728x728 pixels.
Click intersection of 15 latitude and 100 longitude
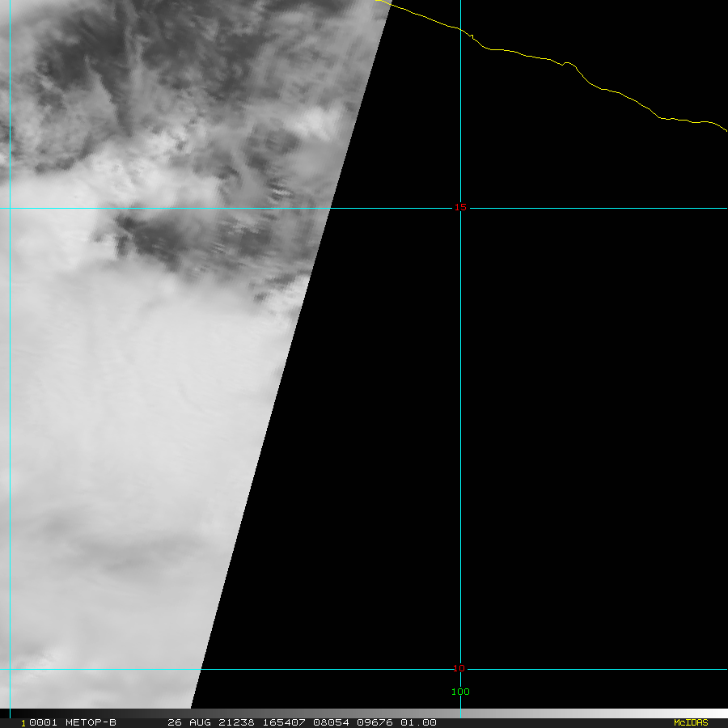(x=460, y=208)
